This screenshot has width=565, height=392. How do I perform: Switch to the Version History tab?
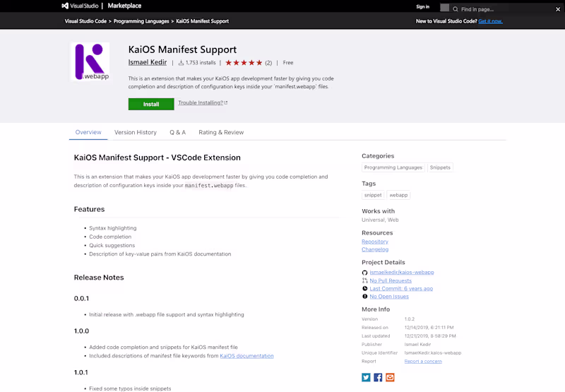pos(136,132)
